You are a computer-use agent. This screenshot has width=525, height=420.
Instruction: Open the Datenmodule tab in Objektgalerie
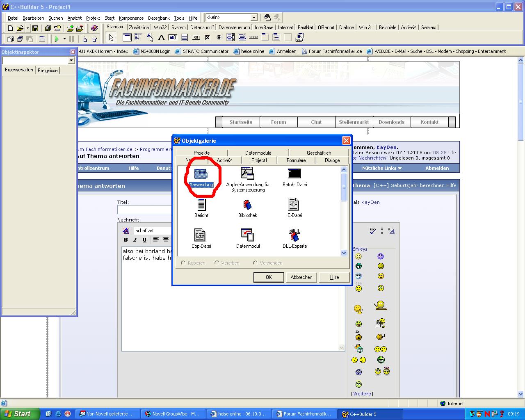pos(258,153)
